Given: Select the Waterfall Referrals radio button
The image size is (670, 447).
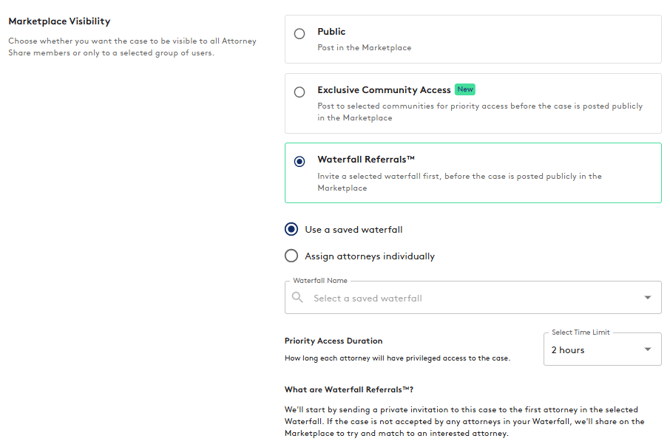Looking at the screenshot, I should point(299,161).
